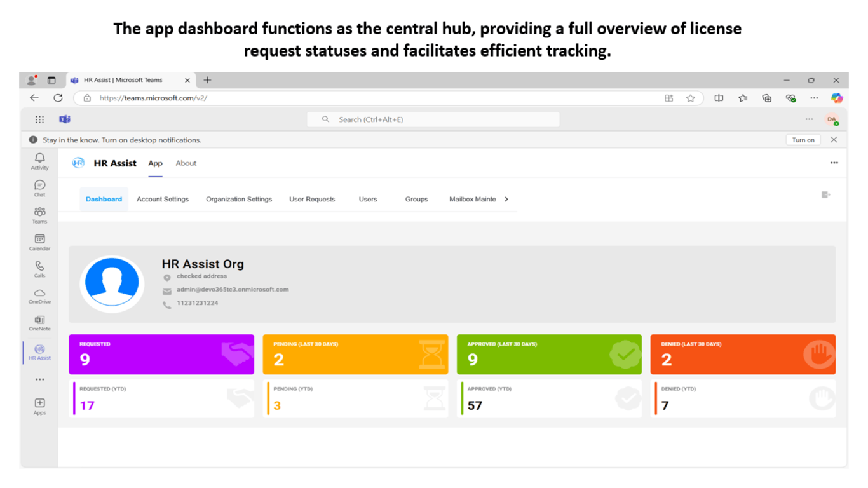
Task: Open OneDrive from the sidebar
Action: click(39, 295)
